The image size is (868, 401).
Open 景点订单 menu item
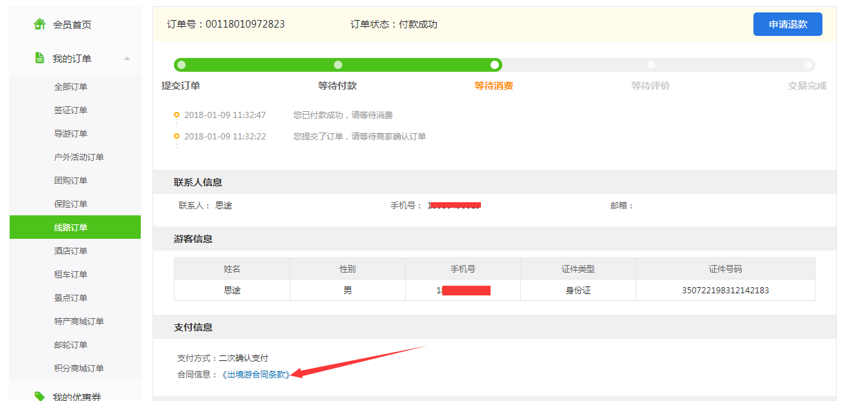[71, 298]
